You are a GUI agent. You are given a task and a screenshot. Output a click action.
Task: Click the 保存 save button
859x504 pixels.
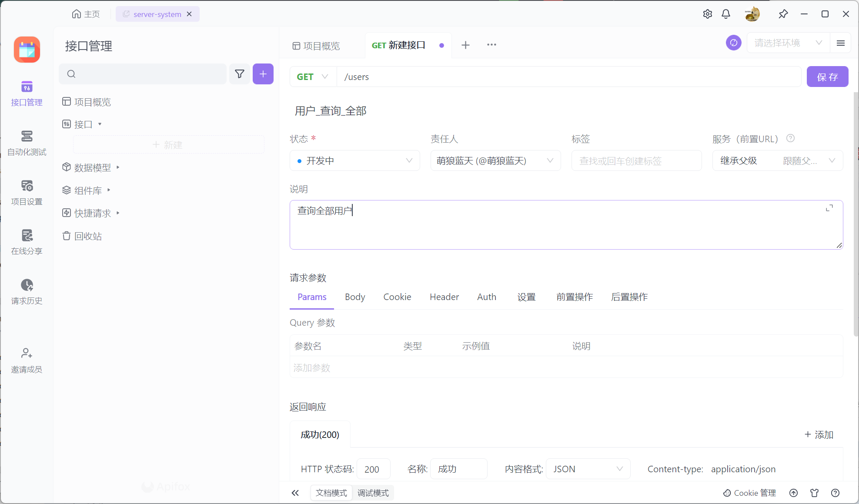tap(827, 77)
